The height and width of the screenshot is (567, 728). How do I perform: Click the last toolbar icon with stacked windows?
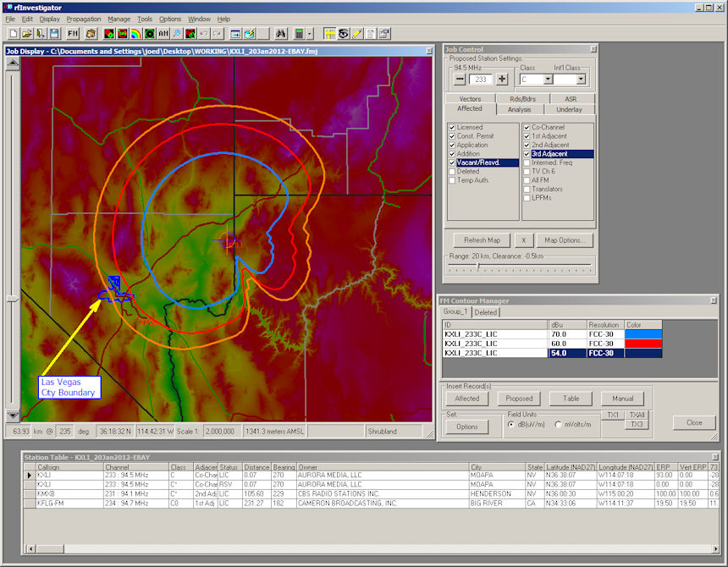point(384,33)
